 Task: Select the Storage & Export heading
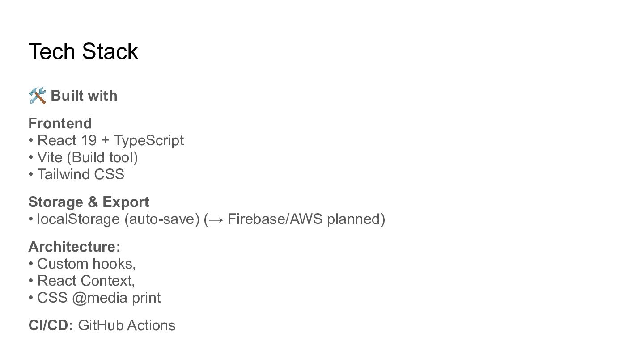89,202
